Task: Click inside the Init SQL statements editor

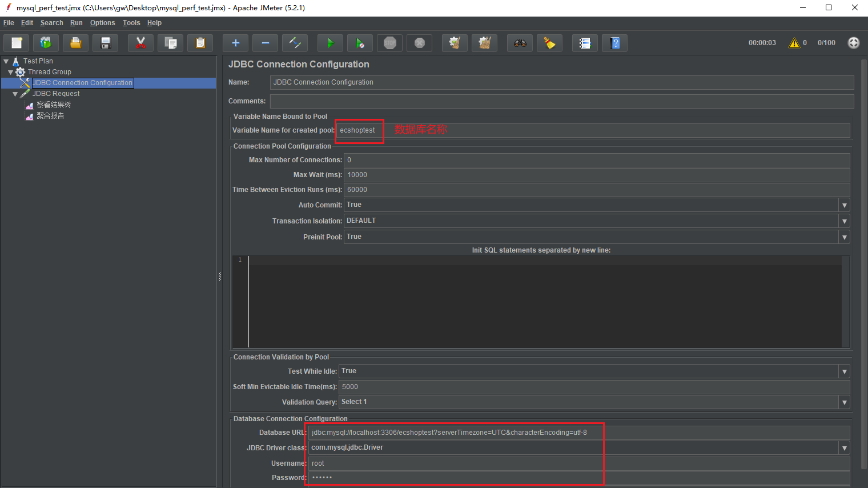Action: click(x=545, y=302)
